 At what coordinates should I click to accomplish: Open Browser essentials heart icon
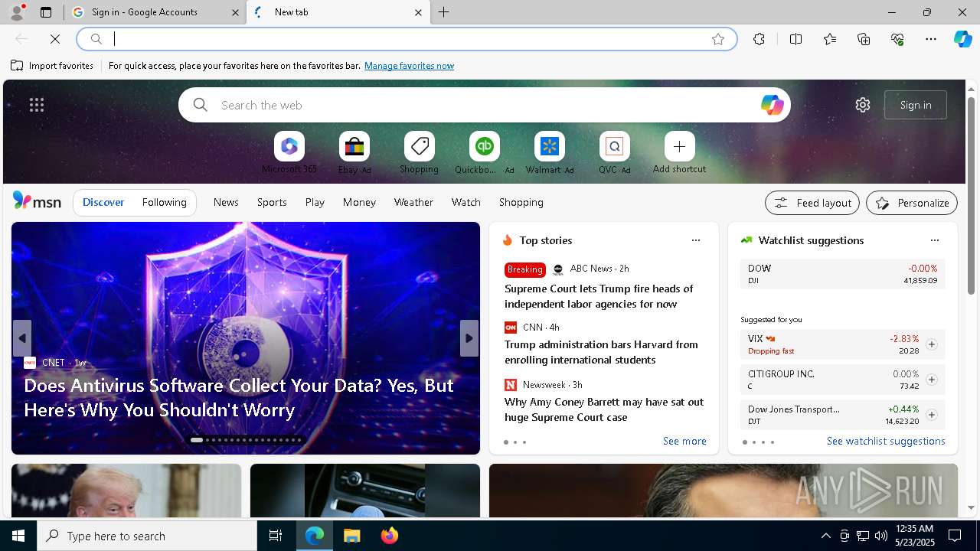point(897,39)
